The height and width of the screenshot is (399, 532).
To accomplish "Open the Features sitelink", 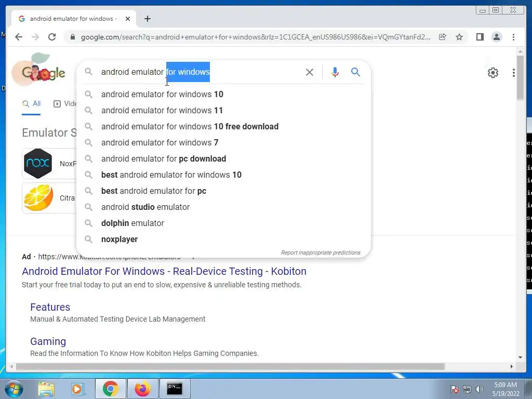I will pos(50,307).
